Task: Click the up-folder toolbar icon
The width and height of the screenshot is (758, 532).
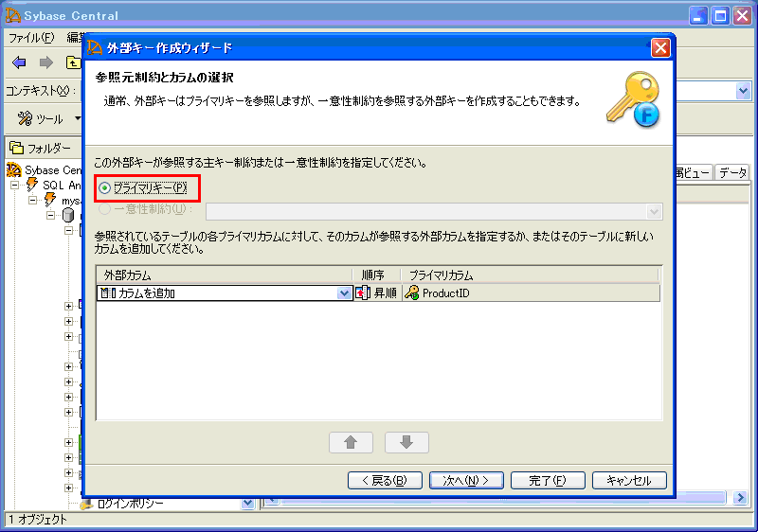Action: click(x=73, y=62)
